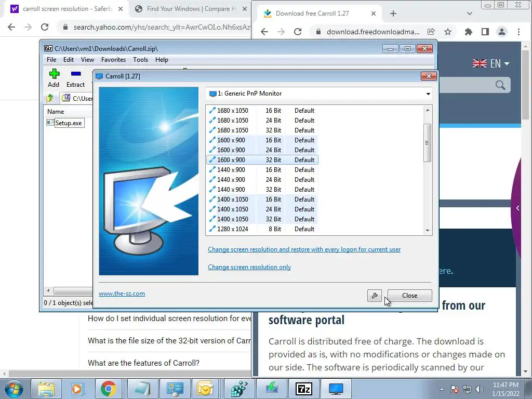This screenshot has height=399, width=532.
Task: Select Setup.exe in 7-Zip file list
Action: [x=65, y=123]
